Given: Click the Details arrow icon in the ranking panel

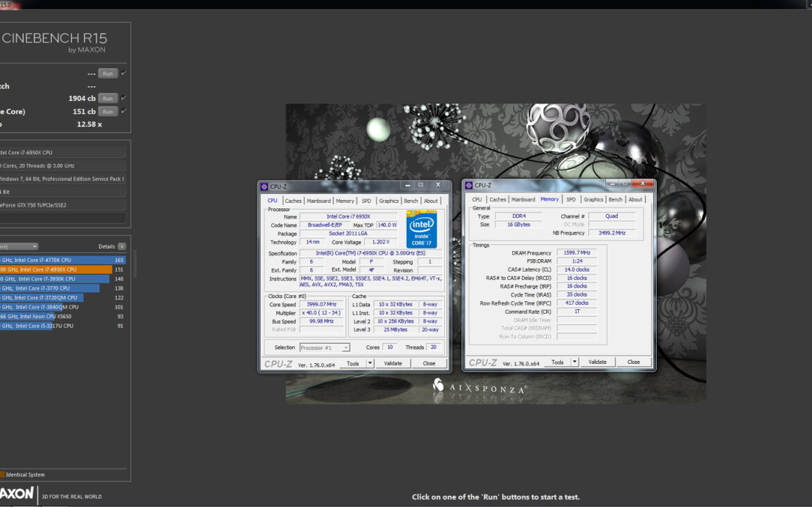Looking at the screenshot, I should click(122, 247).
